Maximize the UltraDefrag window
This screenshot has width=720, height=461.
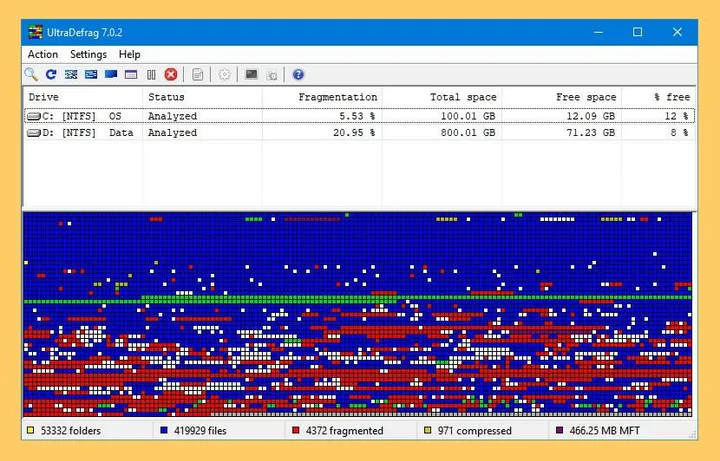pyautogui.click(x=637, y=32)
